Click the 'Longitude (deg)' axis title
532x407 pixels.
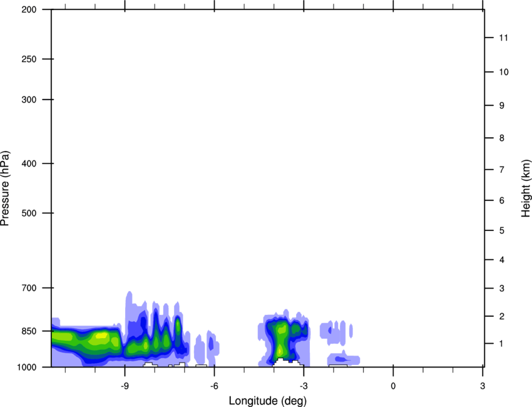(268, 401)
